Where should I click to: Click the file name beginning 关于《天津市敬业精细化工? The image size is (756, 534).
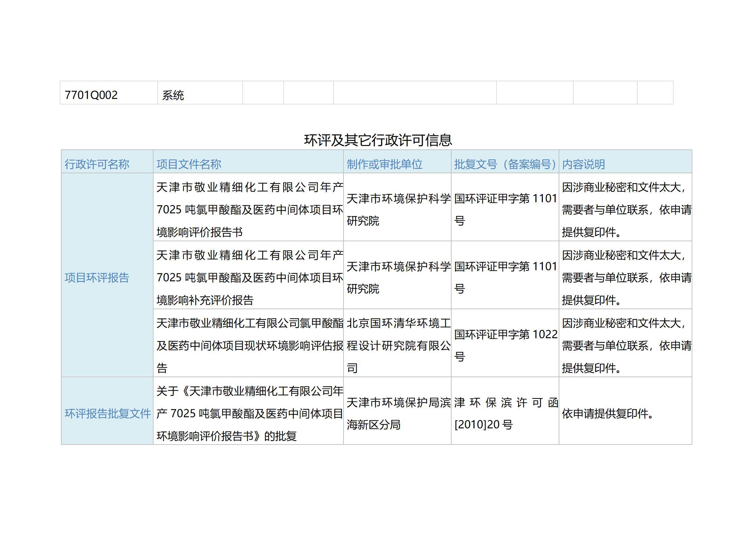pos(250,414)
